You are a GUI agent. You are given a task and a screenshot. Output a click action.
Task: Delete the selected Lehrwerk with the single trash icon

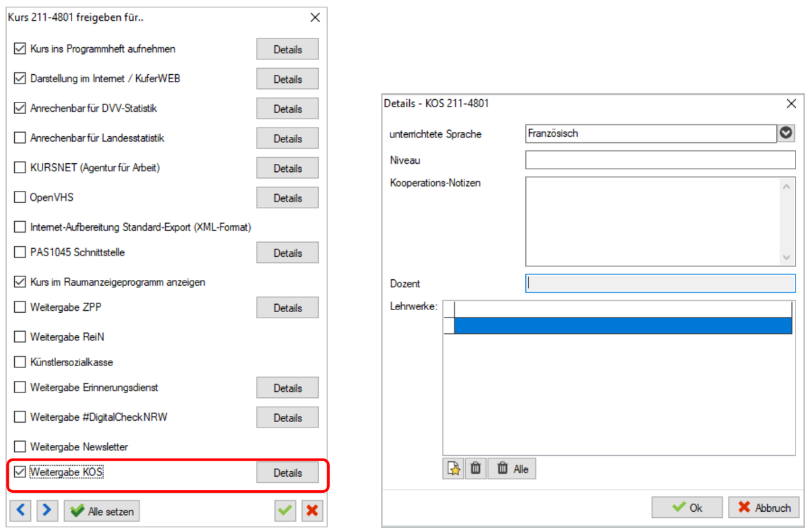coord(475,469)
